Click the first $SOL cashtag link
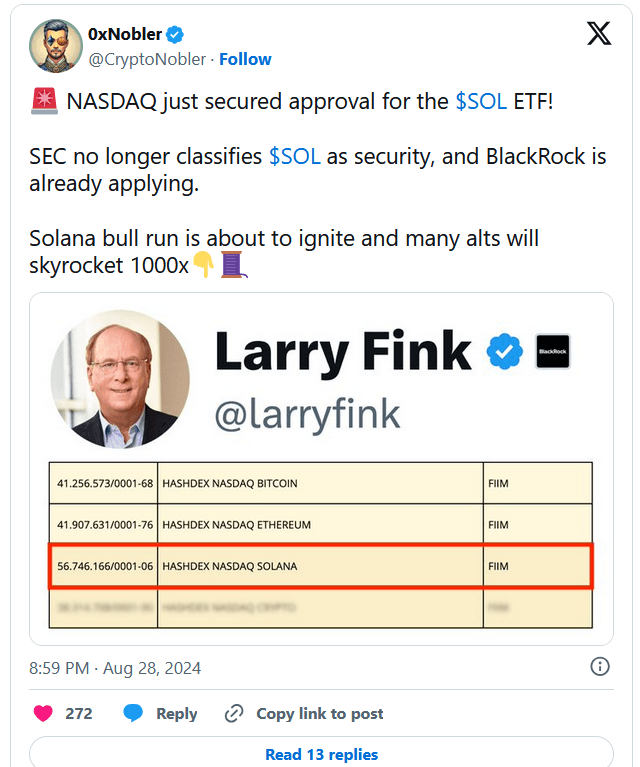Image resolution: width=640 pixels, height=767 pixels. [481, 101]
